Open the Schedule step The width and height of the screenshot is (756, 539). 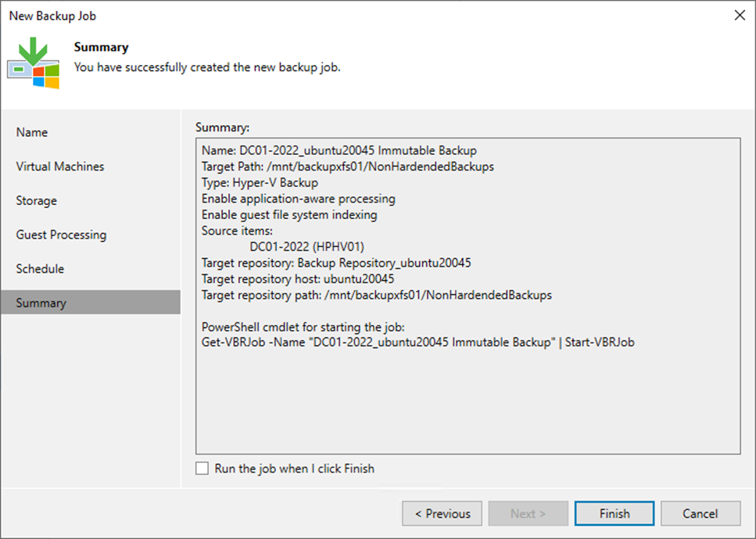coord(38,268)
